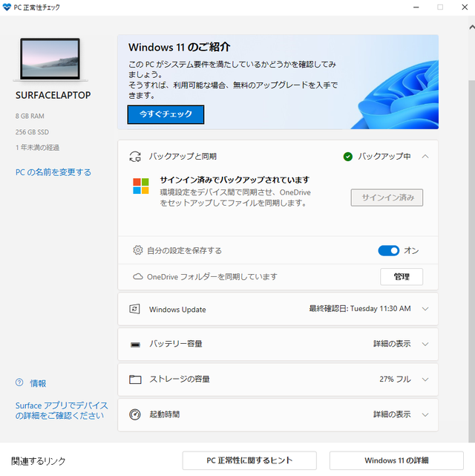
Task: Click the battery icon for バッテリー容量
Action: click(x=135, y=345)
